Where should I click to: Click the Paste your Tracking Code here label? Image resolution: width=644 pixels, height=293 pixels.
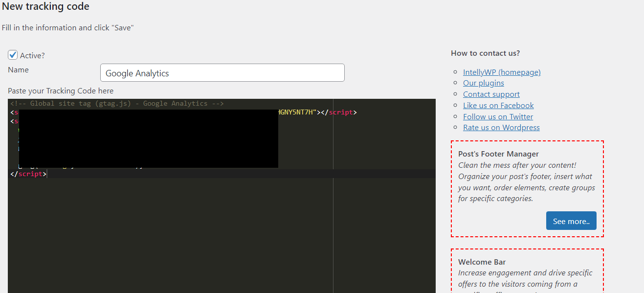(61, 90)
